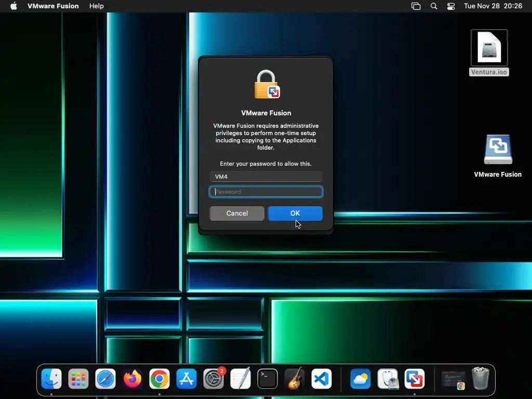This screenshot has width=532, height=399.
Task: Open Visual Studio Code from the Dock
Action: [x=321, y=379]
